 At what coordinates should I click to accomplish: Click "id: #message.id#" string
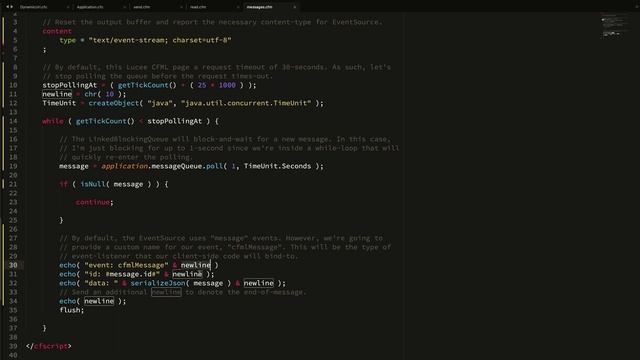point(122,274)
